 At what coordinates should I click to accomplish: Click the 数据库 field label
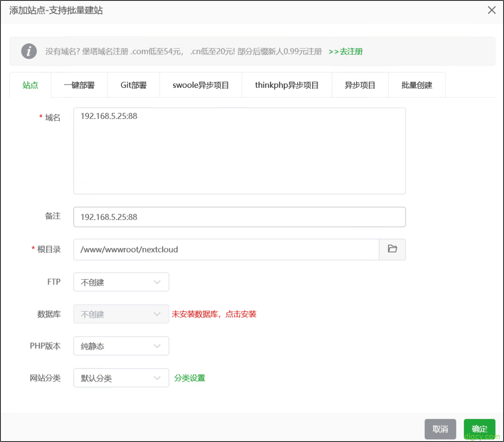click(x=49, y=314)
